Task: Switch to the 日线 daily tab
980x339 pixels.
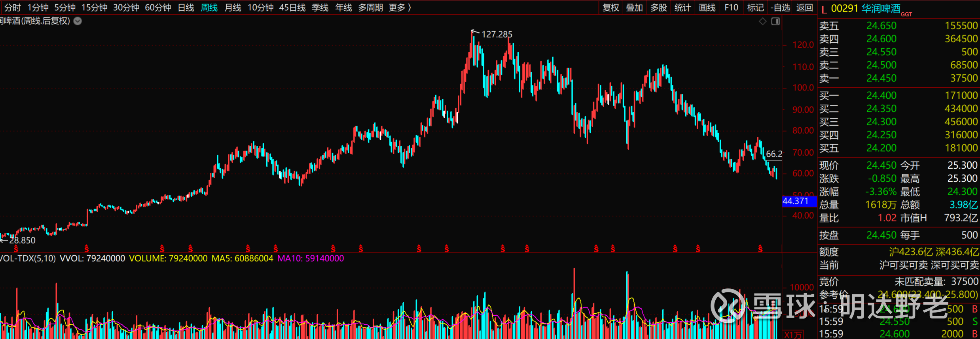Action: pos(186,8)
